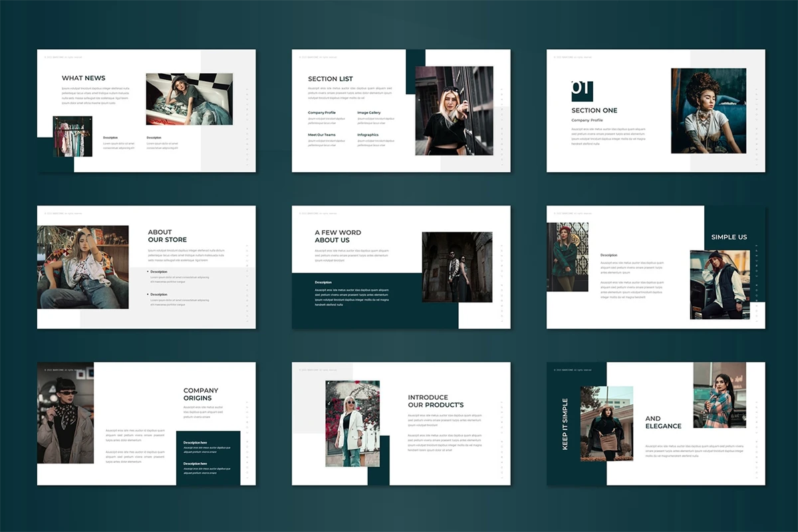Click the Company Profile entry under Section List
Viewport: 798px width, 532px height.
(x=322, y=113)
